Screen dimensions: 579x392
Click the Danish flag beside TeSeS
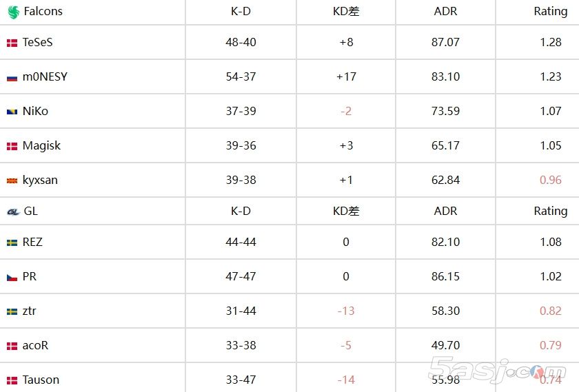coord(12,43)
